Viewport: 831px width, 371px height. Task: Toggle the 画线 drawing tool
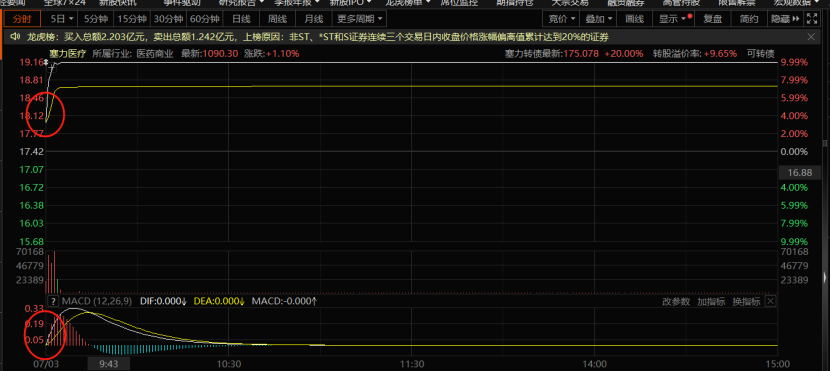(x=634, y=20)
